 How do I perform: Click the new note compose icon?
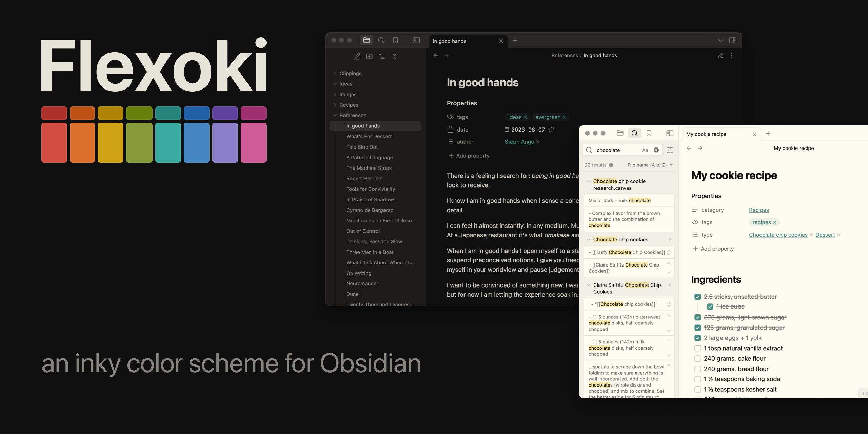356,57
